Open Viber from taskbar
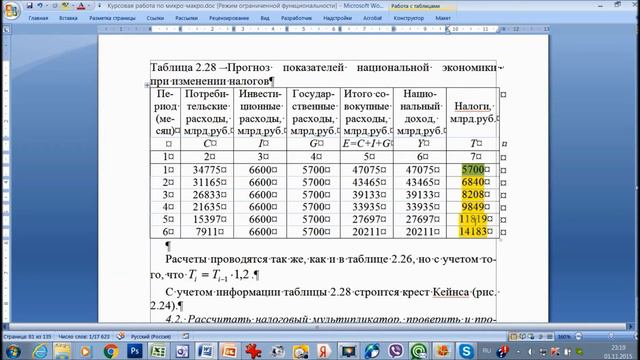The image size is (640, 360). pyautogui.click(x=395, y=351)
